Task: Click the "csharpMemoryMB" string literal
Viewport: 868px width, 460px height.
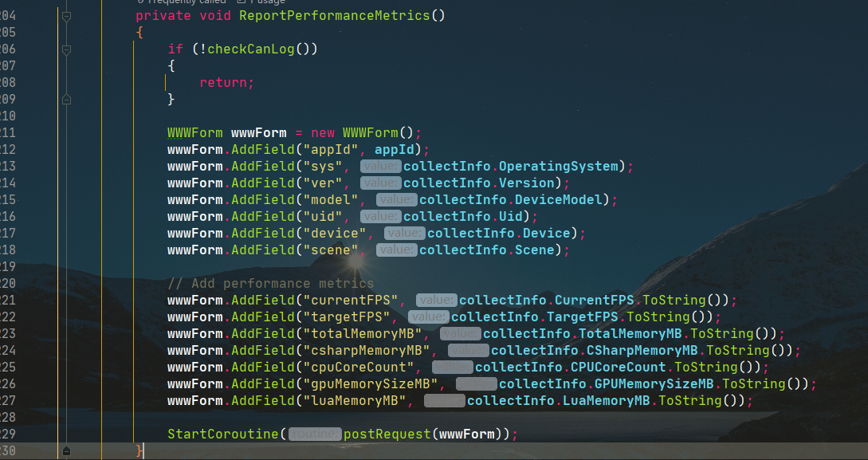Action: 367,351
